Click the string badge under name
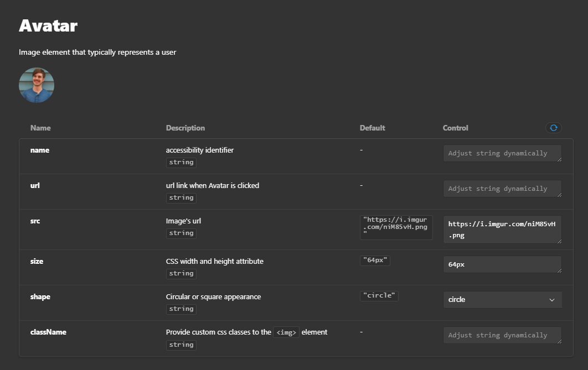Image resolution: width=588 pixels, height=370 pixels. click(x=181, y=162)
